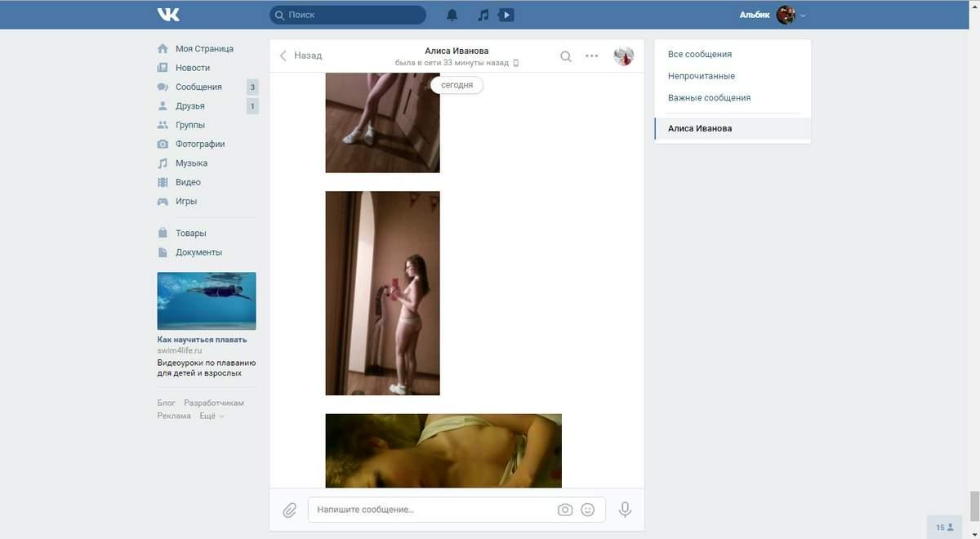The image size is (980, 539).
Task: Click the camera icon in message box
Action: pyautogui.click(x=565, y=510)
